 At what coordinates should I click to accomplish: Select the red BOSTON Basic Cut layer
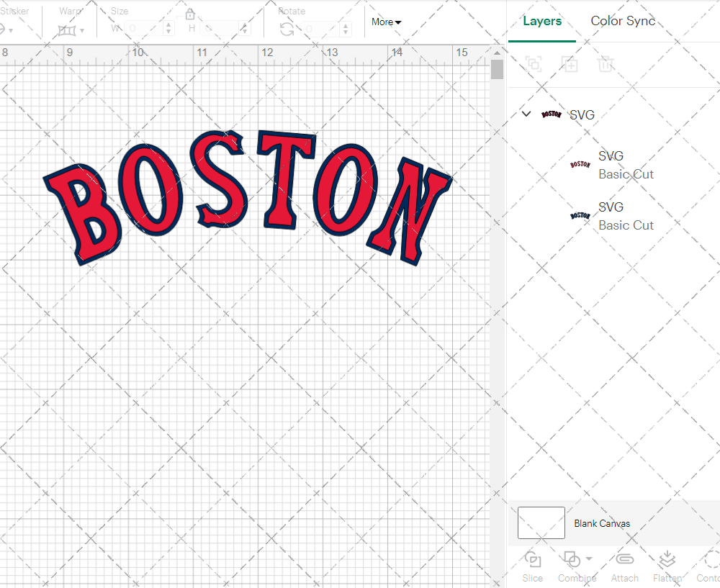pos(613,166)
